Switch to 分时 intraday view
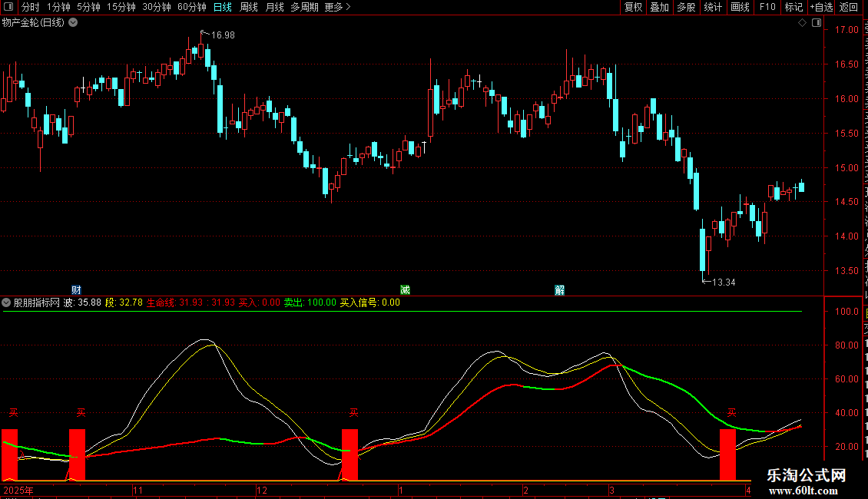The width and height of the screenshot is (868, 499). coord(31,7)
